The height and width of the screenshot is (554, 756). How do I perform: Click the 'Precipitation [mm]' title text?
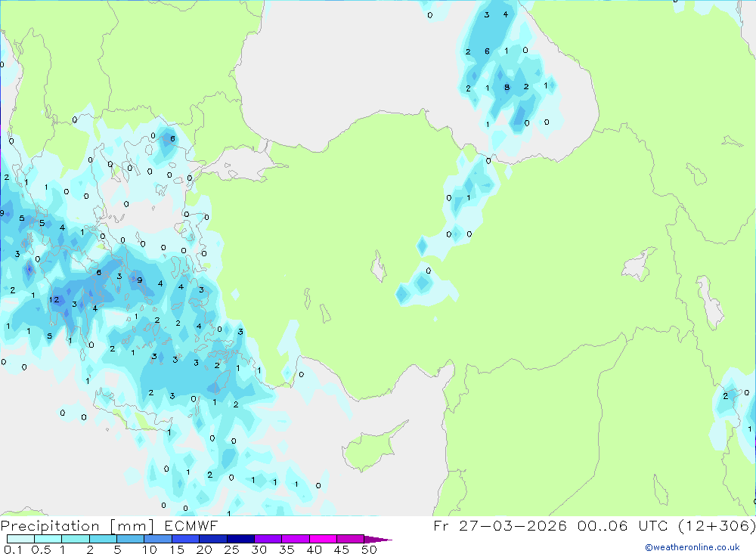click(x=77, y=526)
